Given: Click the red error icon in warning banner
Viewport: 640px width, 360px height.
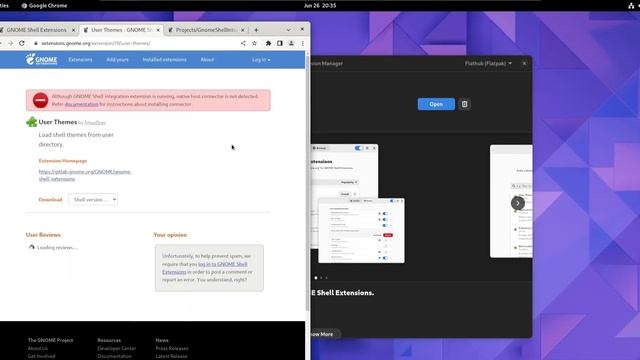Looking at the screenshot, I should (40, 100).
